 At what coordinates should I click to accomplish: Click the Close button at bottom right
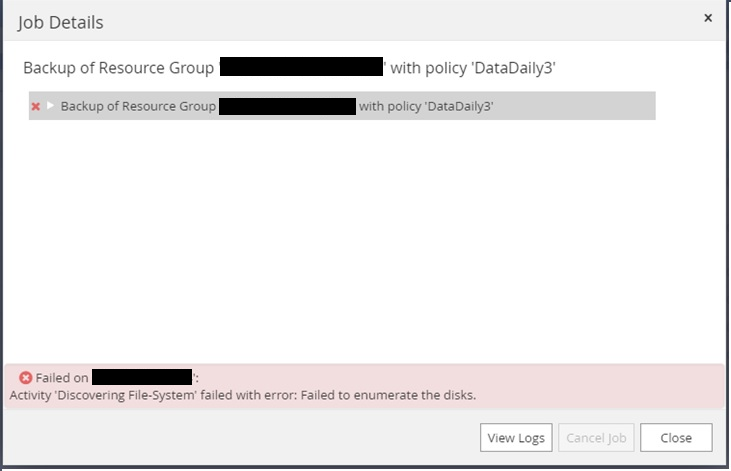[676, 438]
